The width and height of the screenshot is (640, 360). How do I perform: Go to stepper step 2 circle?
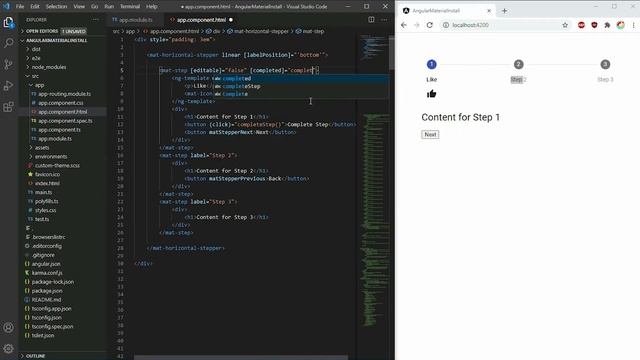coord(518,64)
